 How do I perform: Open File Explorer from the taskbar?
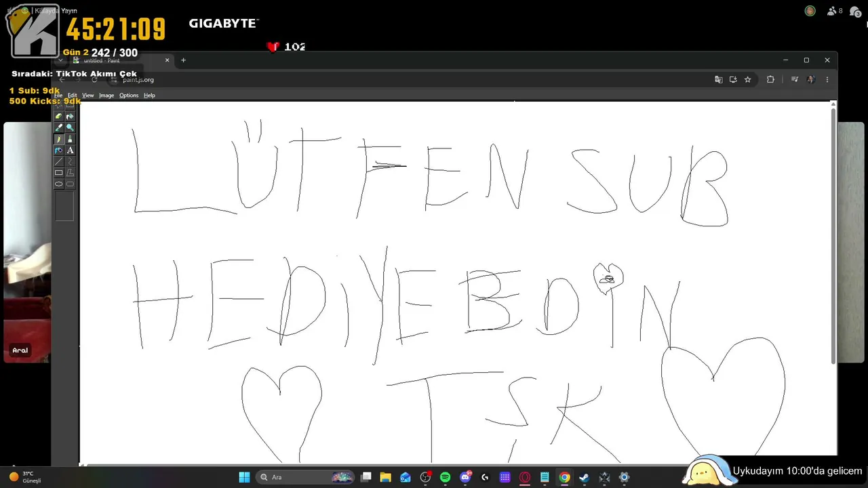pos(385,477)
